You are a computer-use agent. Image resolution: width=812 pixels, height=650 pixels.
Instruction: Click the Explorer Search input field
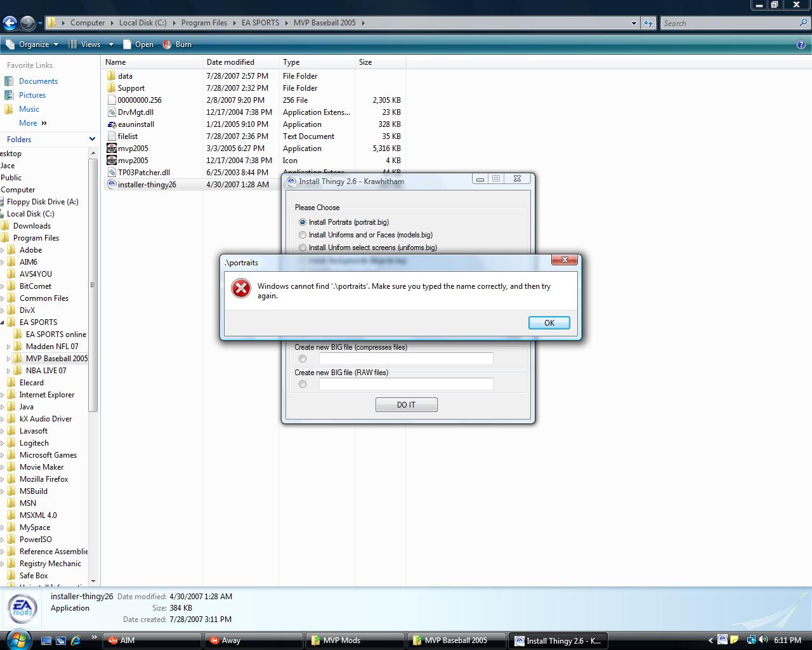coord(730,23)
